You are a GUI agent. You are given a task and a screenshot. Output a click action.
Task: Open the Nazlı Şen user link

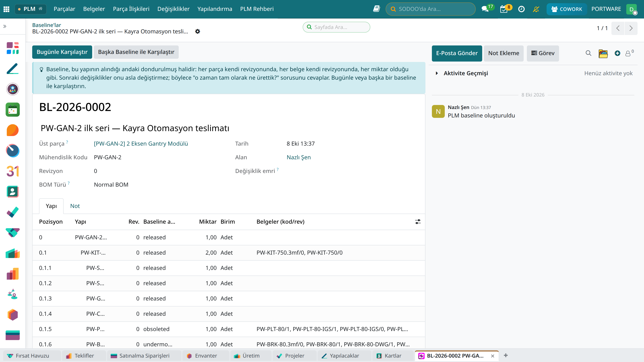tap(298, 157)
